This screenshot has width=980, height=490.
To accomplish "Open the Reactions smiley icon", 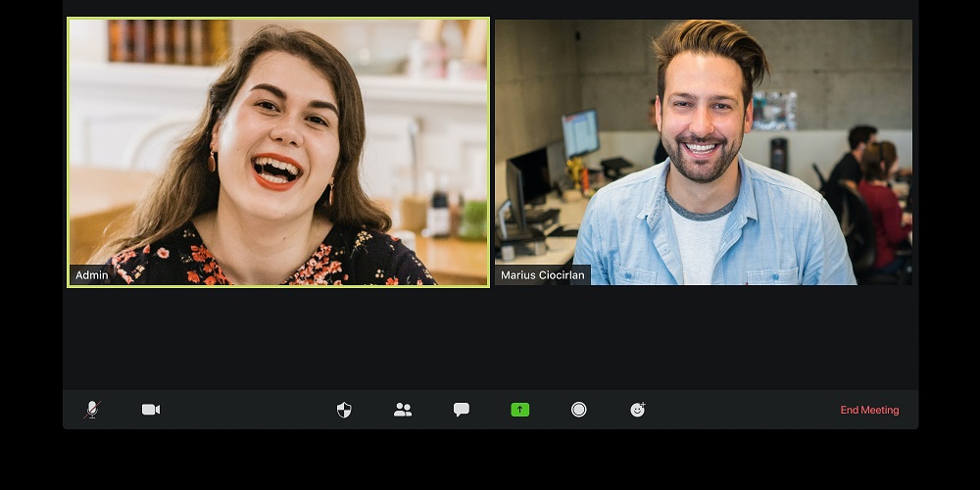I will (638, 410).
